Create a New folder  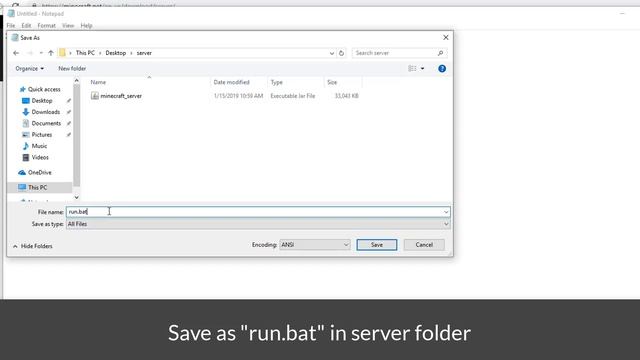click(72, 69)
